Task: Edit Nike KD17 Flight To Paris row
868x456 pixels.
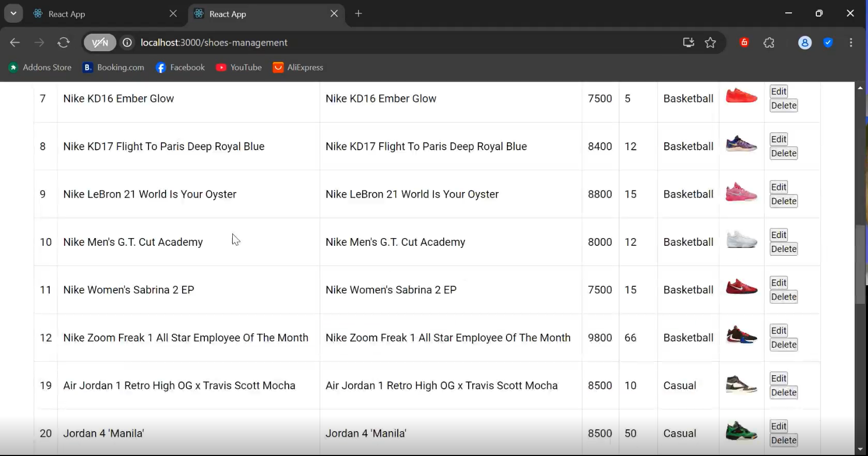Action: (x=779, y=139)
